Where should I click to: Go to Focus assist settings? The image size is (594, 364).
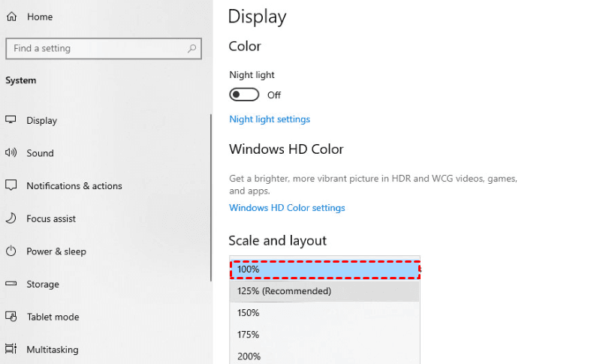point(51,218)
